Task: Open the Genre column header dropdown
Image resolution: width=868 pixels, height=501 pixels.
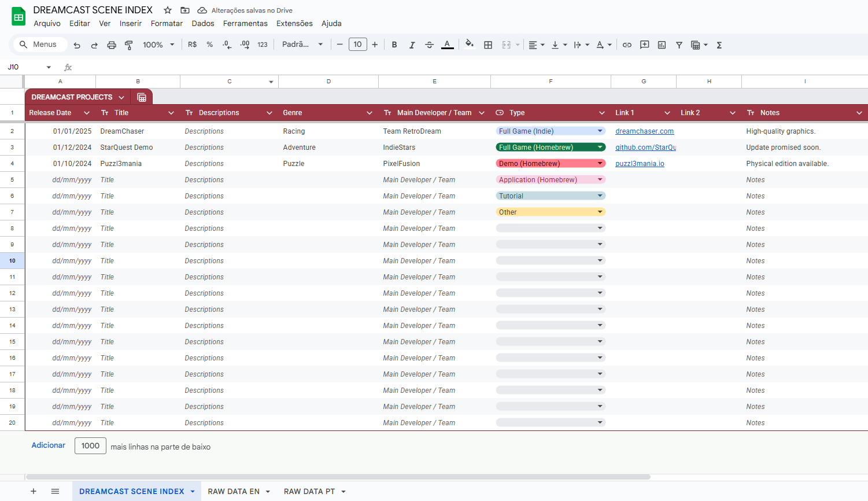Action: [x=370, y=113]
